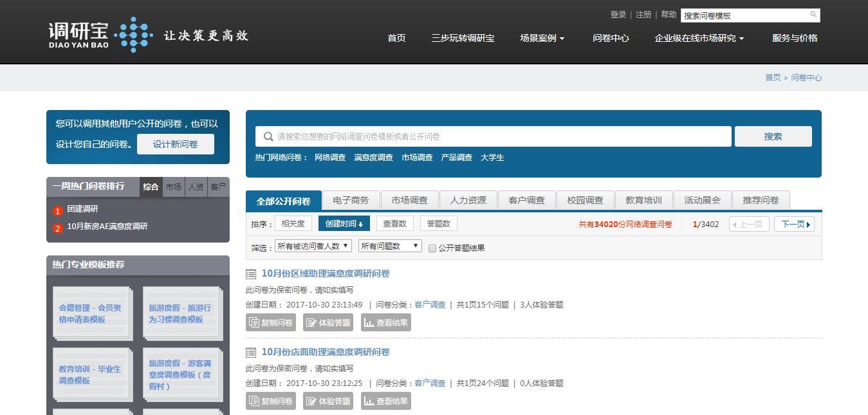Click the magnifier icon in the top-right search box
The height and width of the screenshot is (415, 868).
(812, 15)
